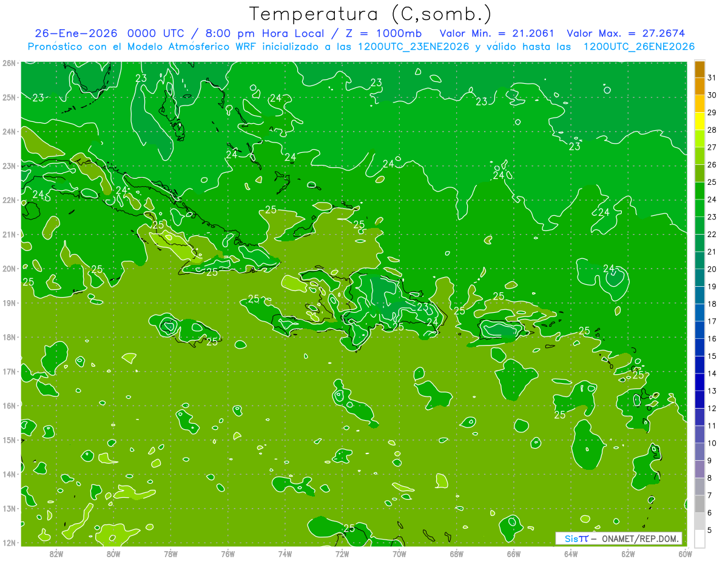Click longitude label "72W"

click(x=342, y=554)
